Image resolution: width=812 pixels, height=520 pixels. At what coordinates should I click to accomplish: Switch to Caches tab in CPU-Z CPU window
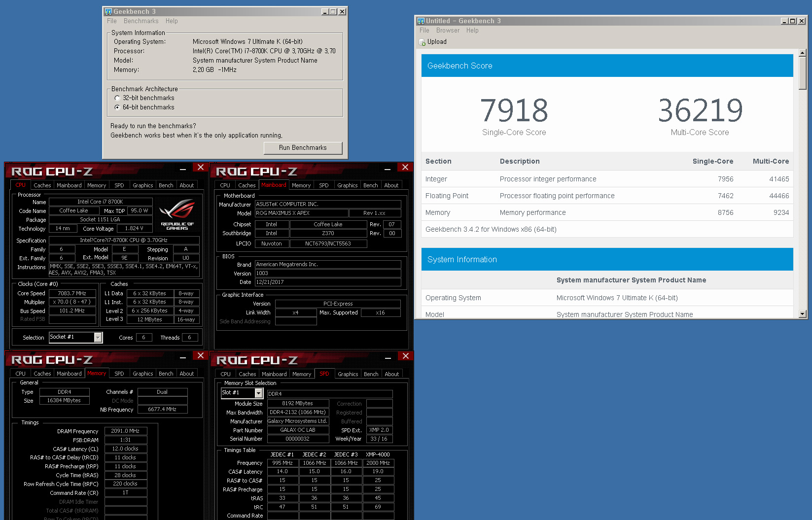pos(42,185)
